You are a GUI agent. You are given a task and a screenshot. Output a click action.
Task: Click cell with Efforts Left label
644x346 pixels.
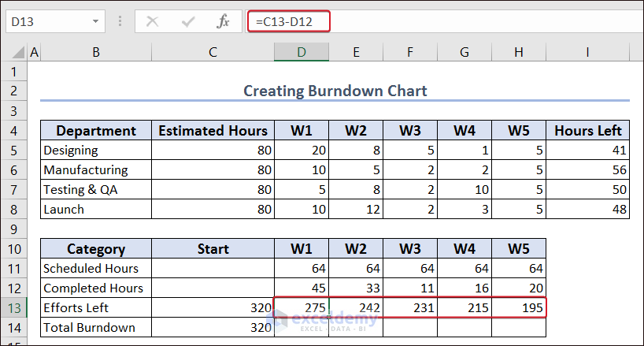tap(96, 307)
